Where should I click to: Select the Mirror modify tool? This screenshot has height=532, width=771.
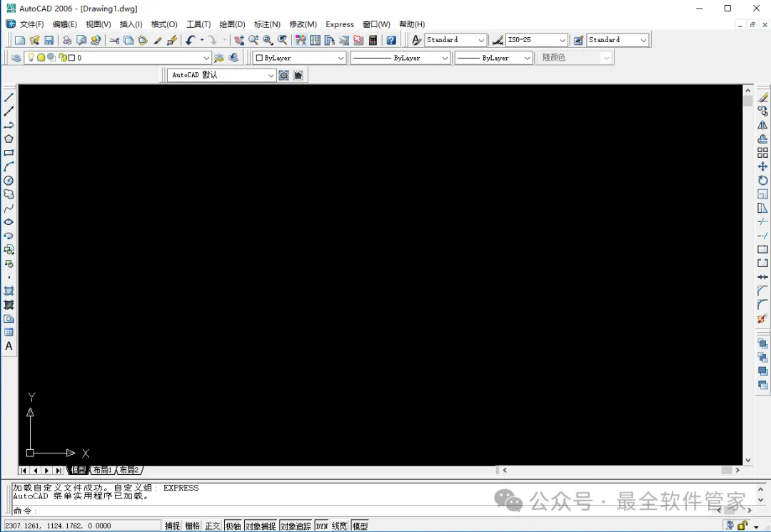[762, 126]
